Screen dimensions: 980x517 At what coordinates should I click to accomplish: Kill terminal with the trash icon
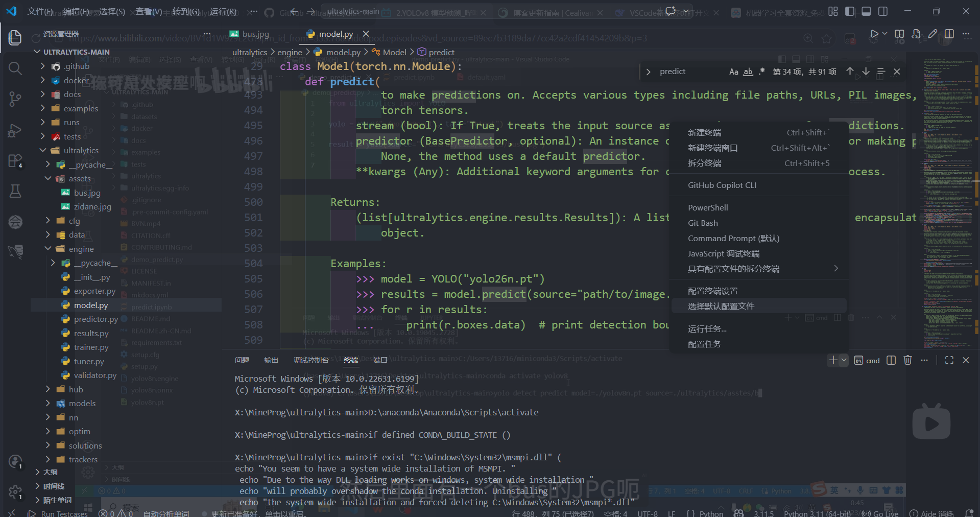907,360
